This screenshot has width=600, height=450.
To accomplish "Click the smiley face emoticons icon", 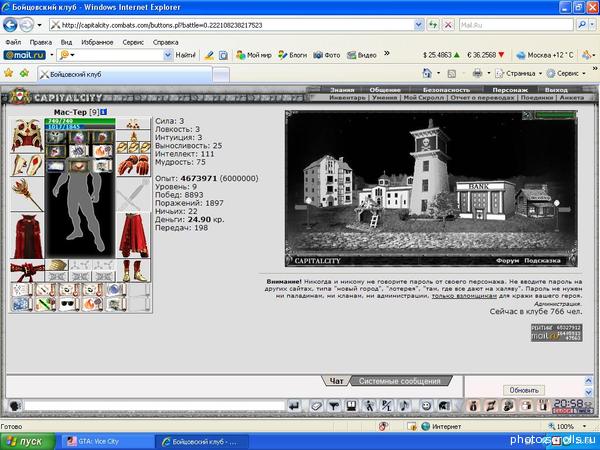I will (x=426, y=406).
